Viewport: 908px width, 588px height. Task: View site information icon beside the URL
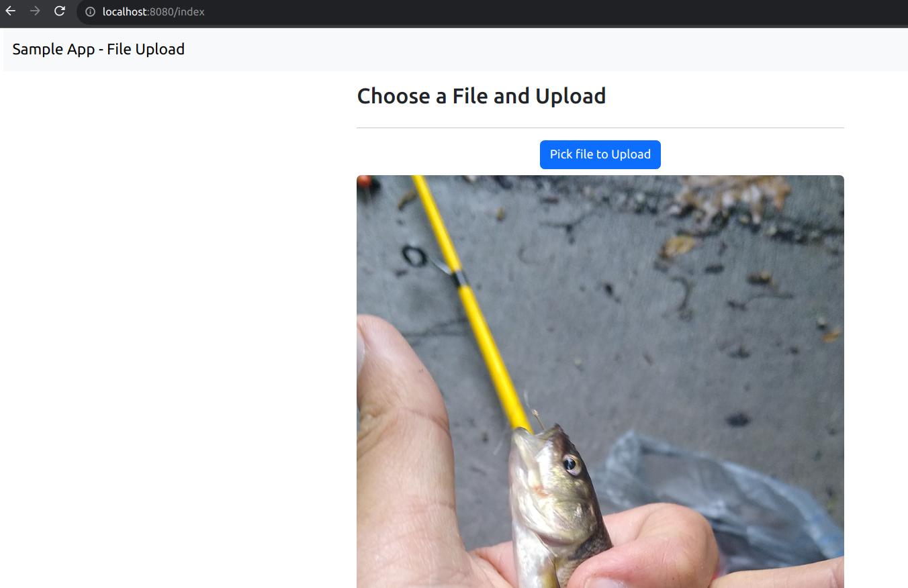[x=90, y=11]
